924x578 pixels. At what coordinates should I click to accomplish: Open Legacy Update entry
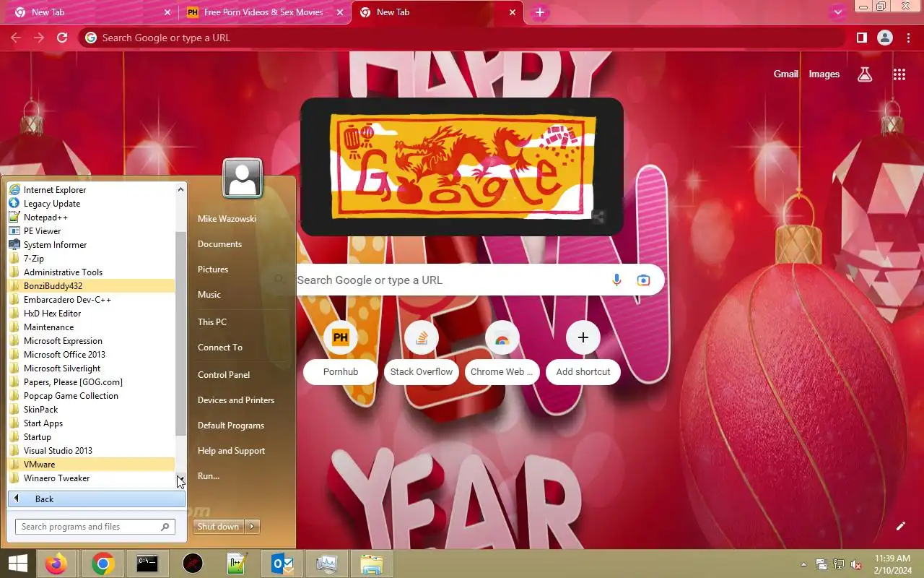pyautogui.click(x=91, y=204)
